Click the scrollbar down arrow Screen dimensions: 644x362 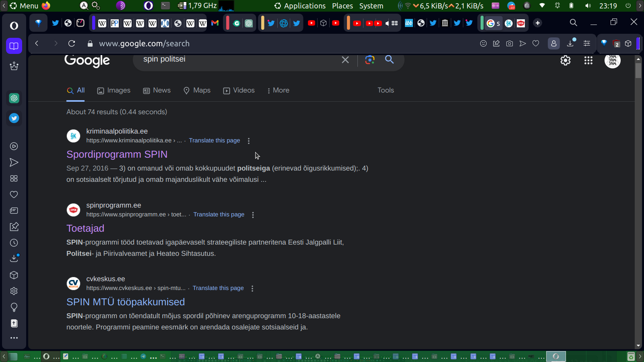pyautogui.click(x=638, y=346)
